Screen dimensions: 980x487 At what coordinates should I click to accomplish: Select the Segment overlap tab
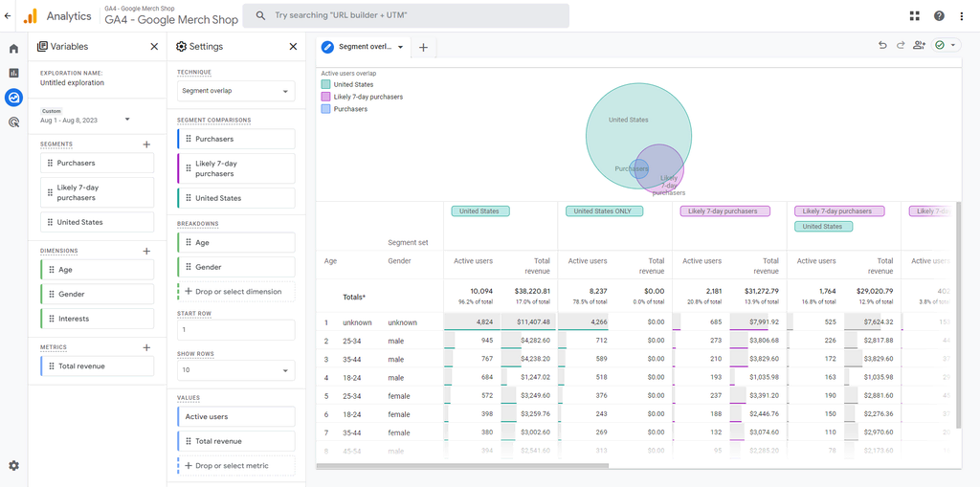click(x=364, y=46)
